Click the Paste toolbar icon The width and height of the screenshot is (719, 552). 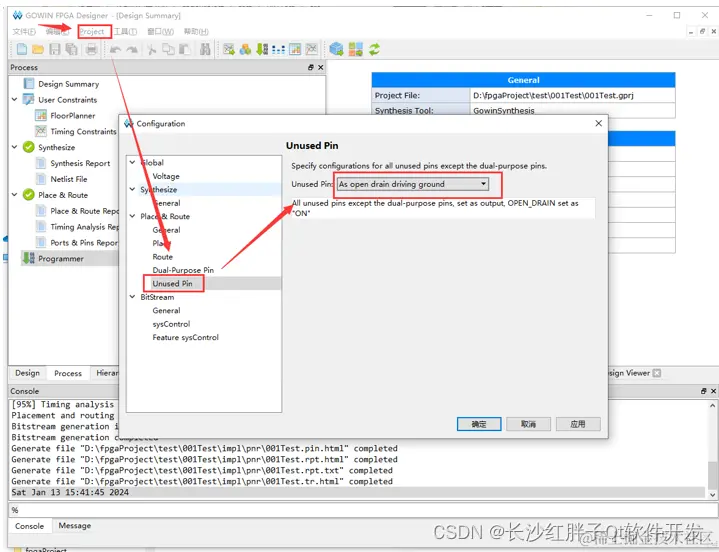pos(185,49)
